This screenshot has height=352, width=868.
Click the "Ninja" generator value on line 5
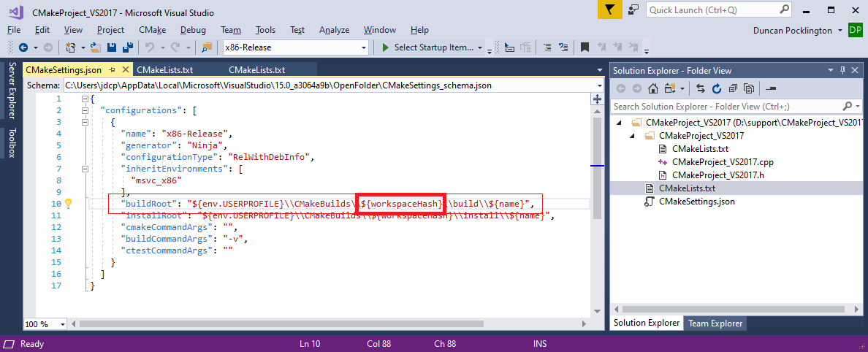point(205,145)
